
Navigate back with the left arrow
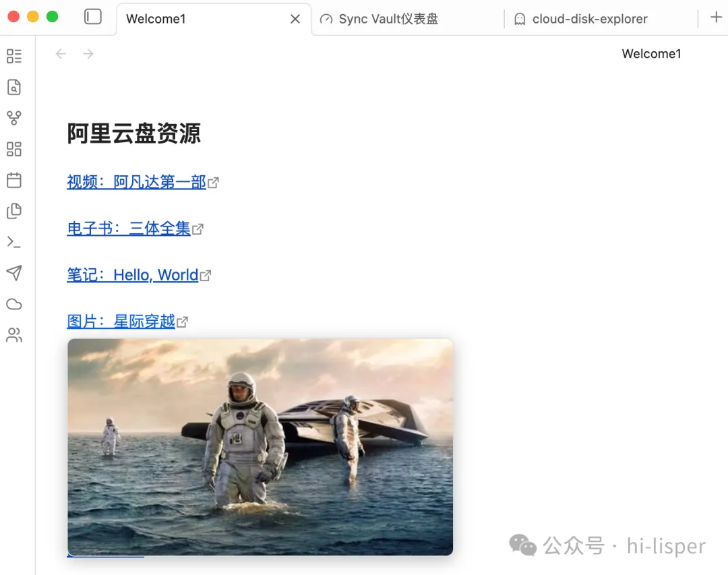[x=61, y=54]
